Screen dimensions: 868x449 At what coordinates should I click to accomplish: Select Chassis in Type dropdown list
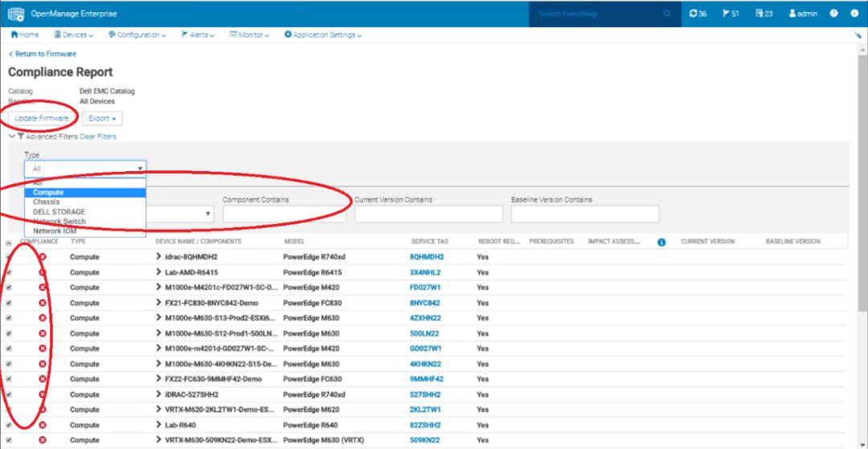[85, 202]
